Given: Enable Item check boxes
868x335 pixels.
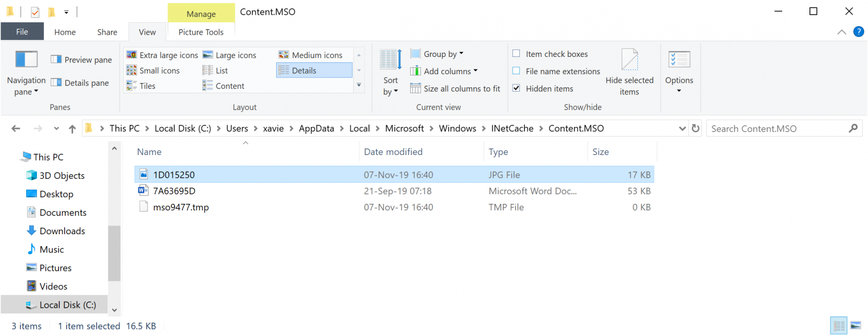Looking at the screenshot, I should (516, 54).
